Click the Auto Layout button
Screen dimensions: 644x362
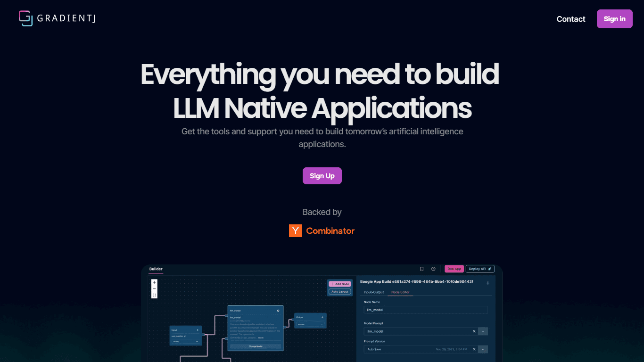coord(340,292)
